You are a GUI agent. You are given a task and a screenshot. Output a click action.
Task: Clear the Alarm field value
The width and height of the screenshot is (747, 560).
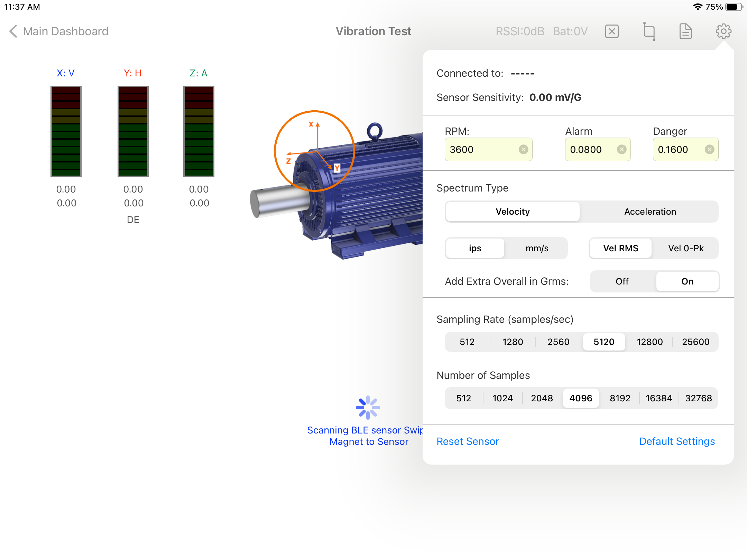coord(622,149)
